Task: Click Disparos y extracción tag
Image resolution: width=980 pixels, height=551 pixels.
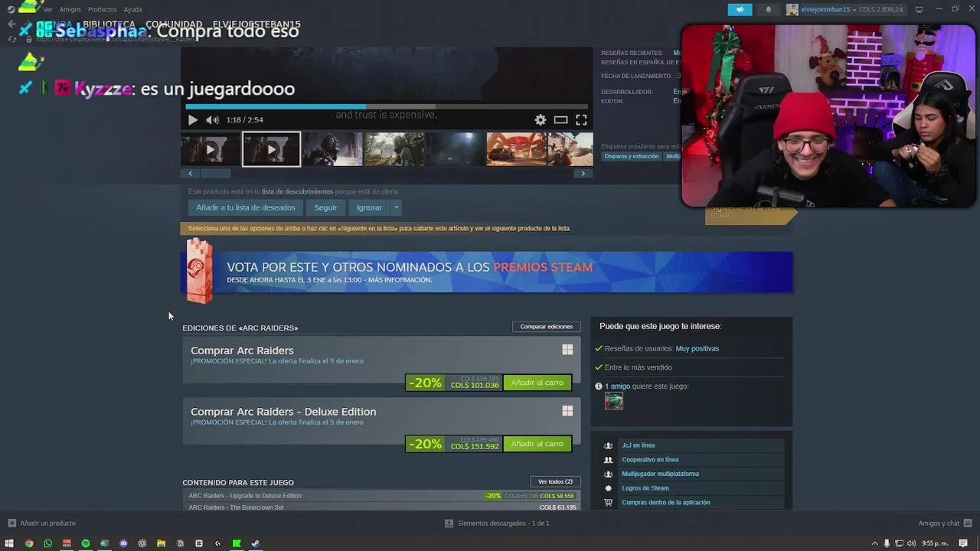Action: (632, 156)
